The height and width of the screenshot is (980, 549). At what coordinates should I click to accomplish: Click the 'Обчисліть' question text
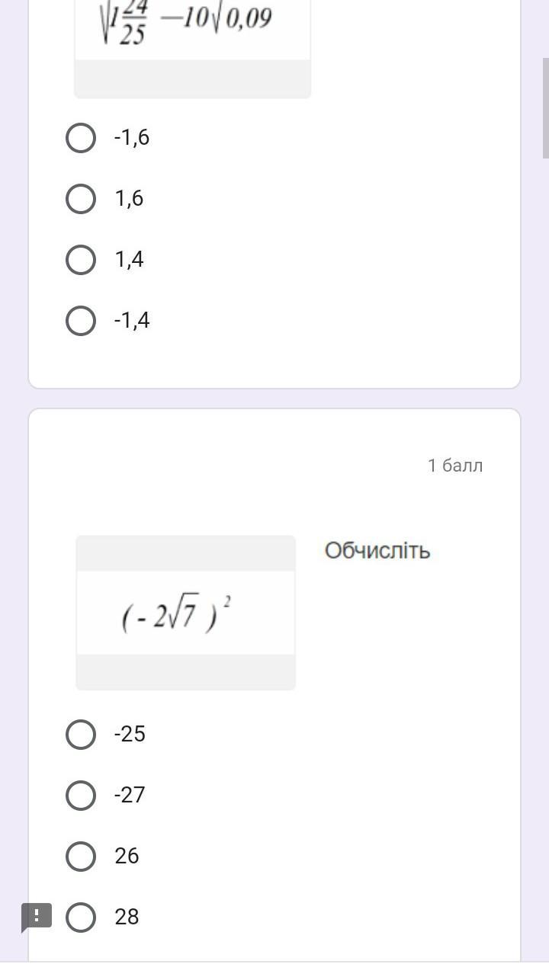(x=377, y=550)
